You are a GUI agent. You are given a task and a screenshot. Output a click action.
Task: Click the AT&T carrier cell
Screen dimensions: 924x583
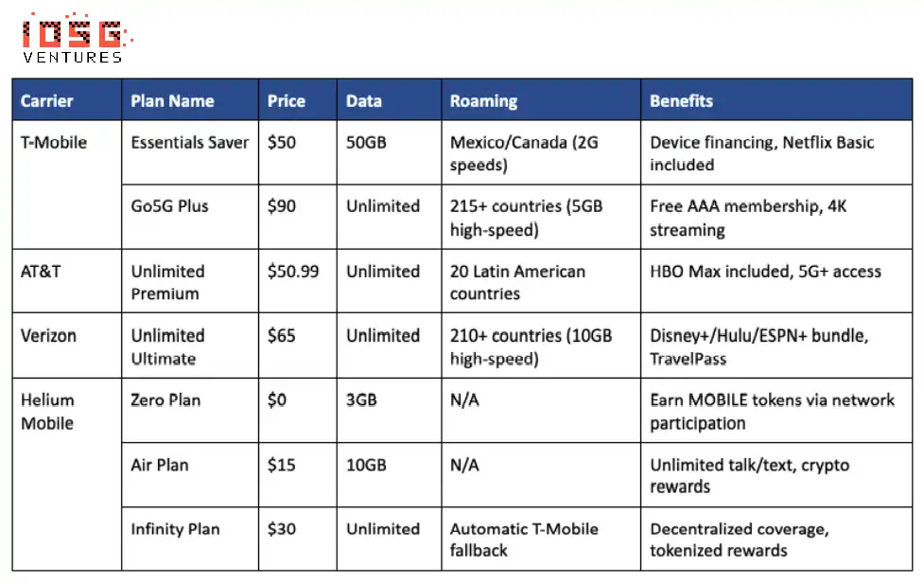click(41, 272)
